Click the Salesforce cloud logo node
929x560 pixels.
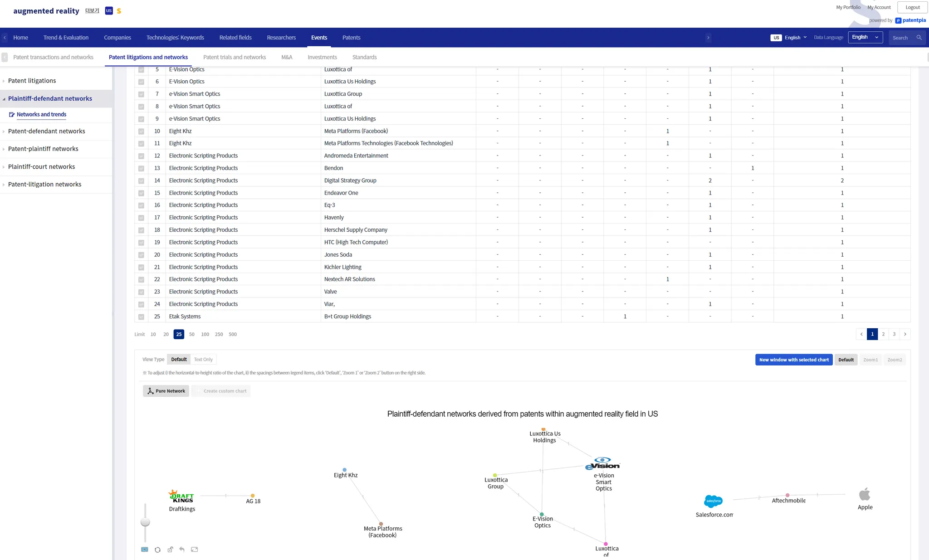(713, 501)
